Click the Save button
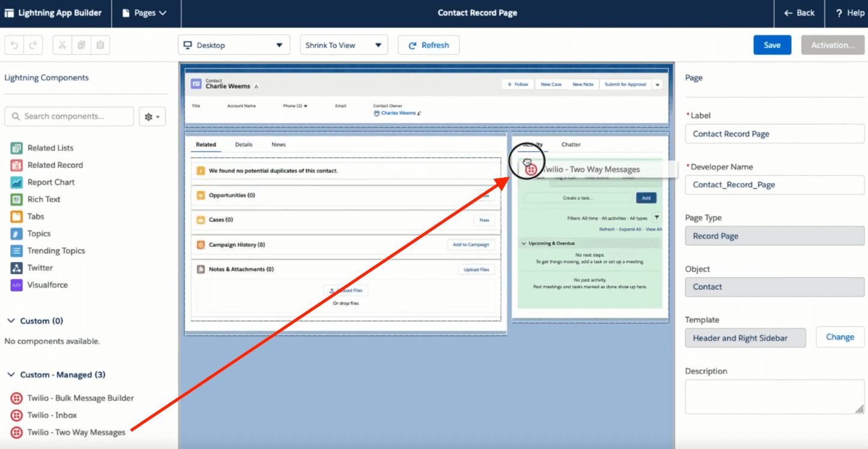868x449 pixels. [772, 44]
